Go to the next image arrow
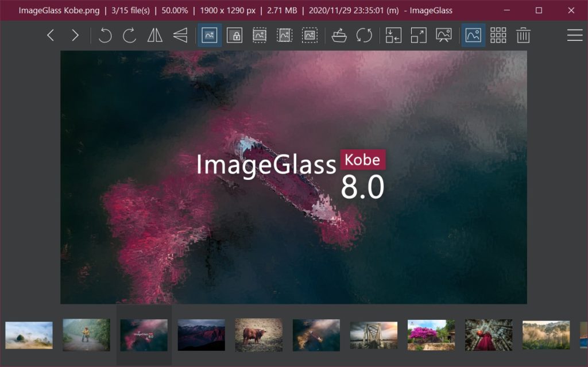588x367 pixels. point(75,35)
